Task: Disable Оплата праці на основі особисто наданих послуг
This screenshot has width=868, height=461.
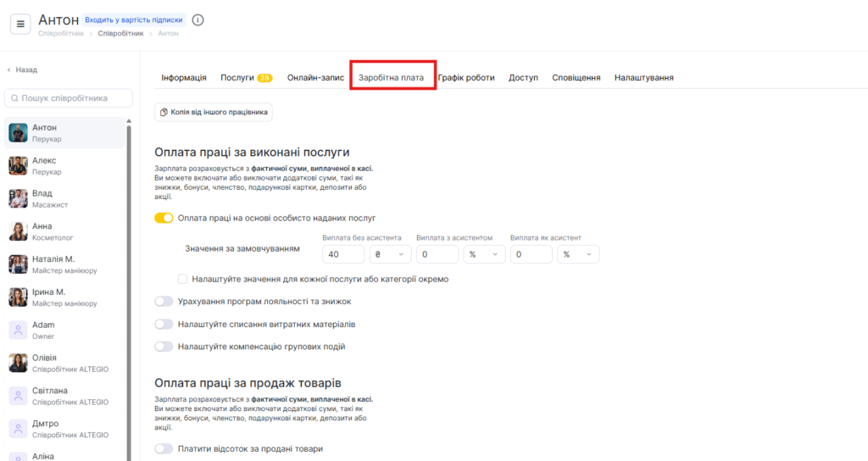Action: coord(164,218)
